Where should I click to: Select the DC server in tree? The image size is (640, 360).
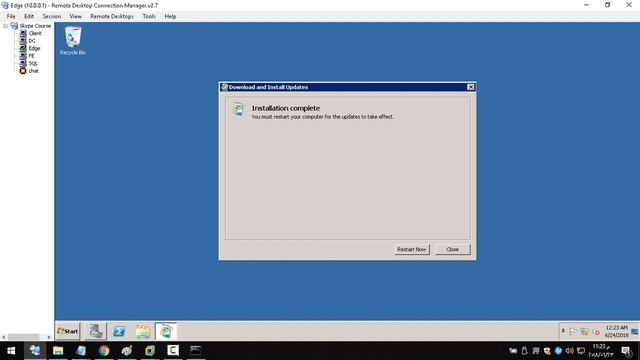(32, 41)
